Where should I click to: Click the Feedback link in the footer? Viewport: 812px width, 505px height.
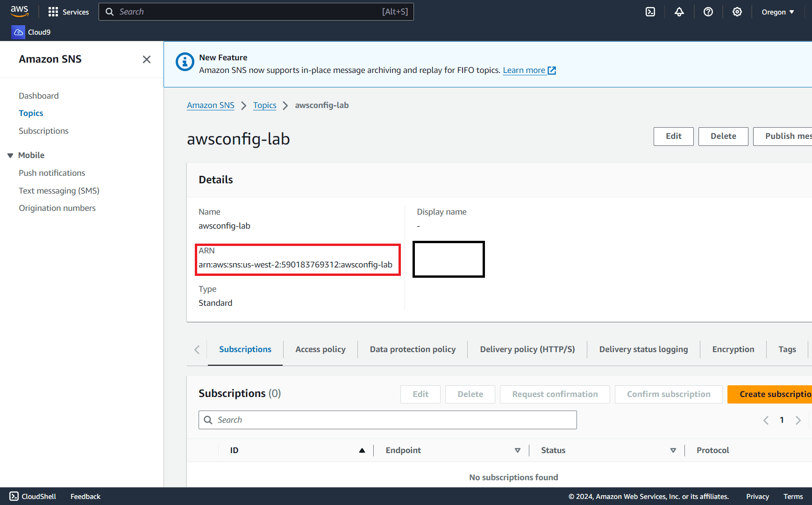[x=85, y=497]
